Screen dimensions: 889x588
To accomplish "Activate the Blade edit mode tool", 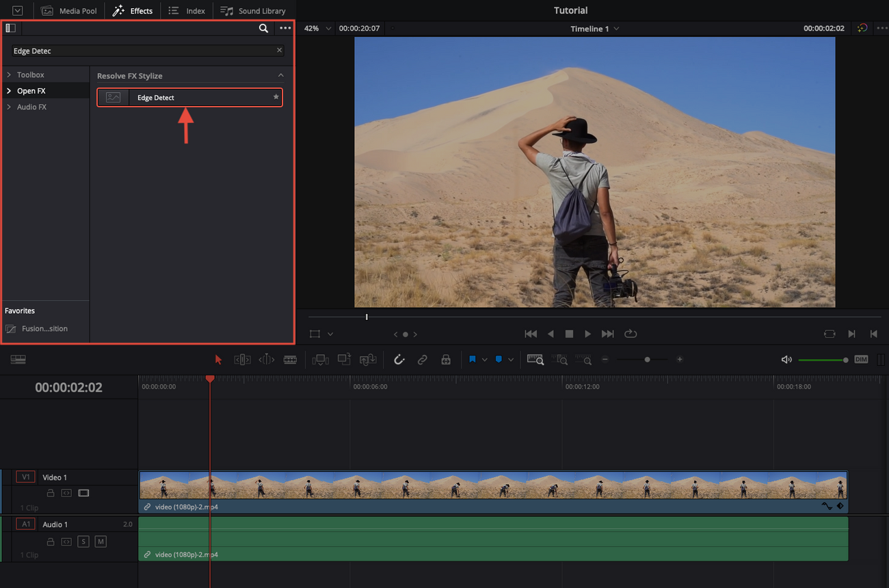I will tap(290, 360).
